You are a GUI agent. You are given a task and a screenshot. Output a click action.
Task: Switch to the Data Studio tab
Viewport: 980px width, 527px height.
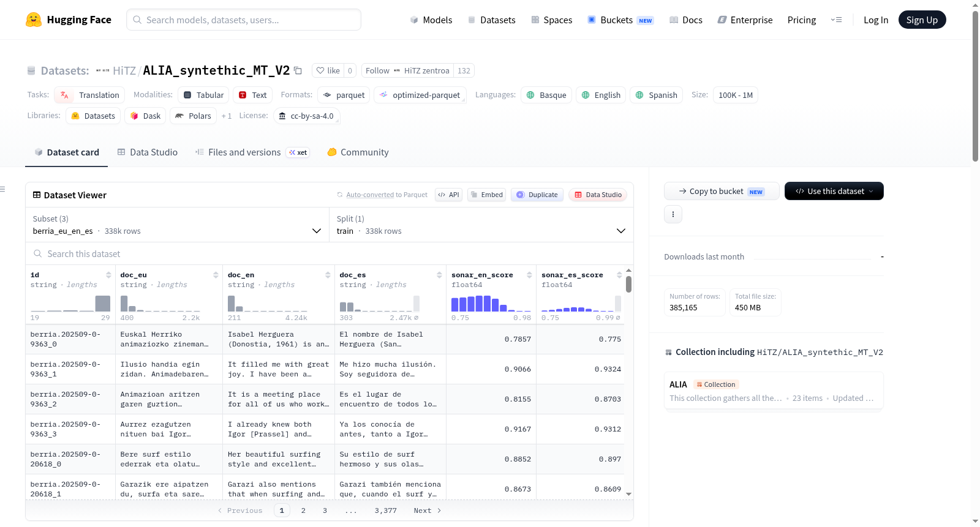click(x=148, y=152)
